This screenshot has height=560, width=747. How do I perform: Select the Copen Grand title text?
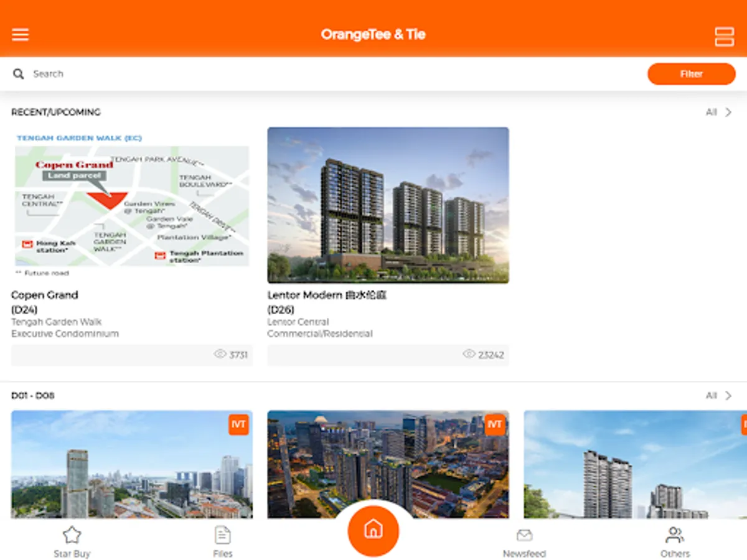click(x=45, y=295)
